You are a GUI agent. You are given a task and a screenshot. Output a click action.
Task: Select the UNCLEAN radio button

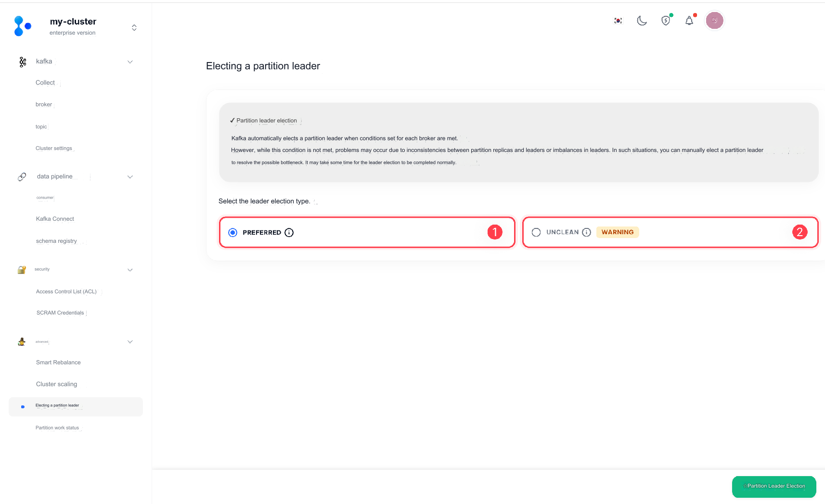536,232
